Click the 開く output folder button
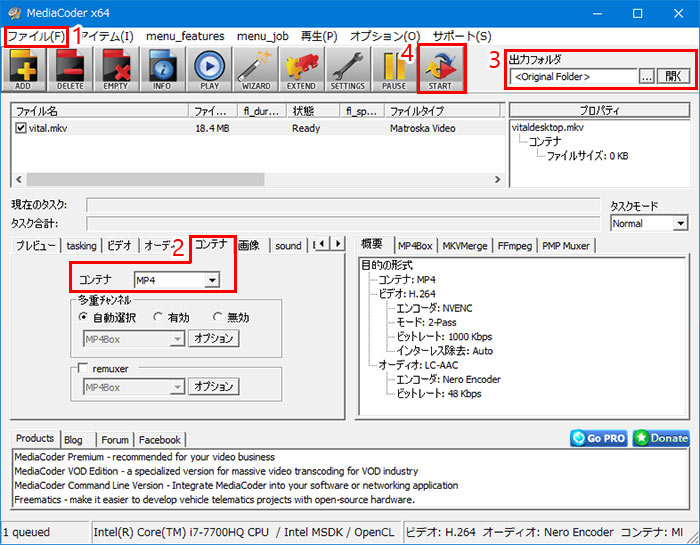This screenshot has height=545, width=700. 674,77
